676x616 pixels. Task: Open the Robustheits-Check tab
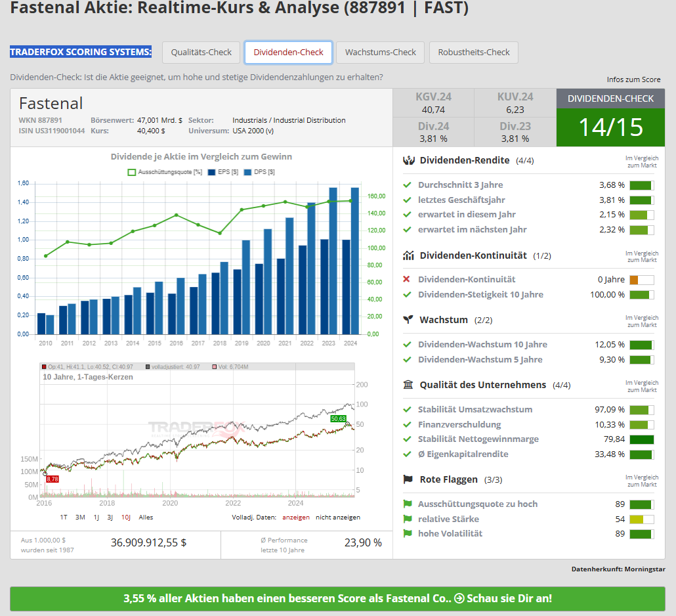(x=473, y=53)
